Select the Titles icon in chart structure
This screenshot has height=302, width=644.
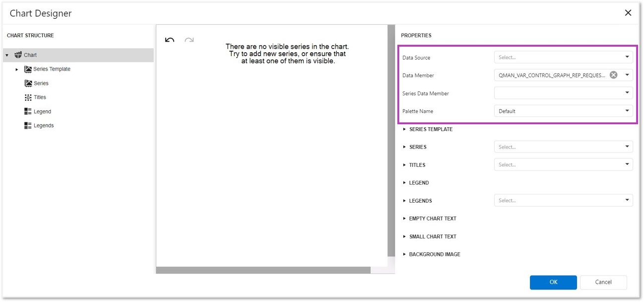(x=28, y=97)
